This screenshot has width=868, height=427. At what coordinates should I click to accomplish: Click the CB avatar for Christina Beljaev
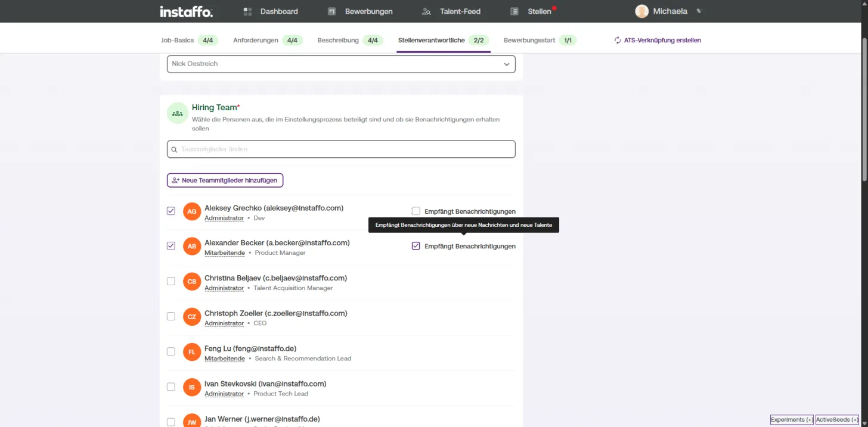pos(192,282)
